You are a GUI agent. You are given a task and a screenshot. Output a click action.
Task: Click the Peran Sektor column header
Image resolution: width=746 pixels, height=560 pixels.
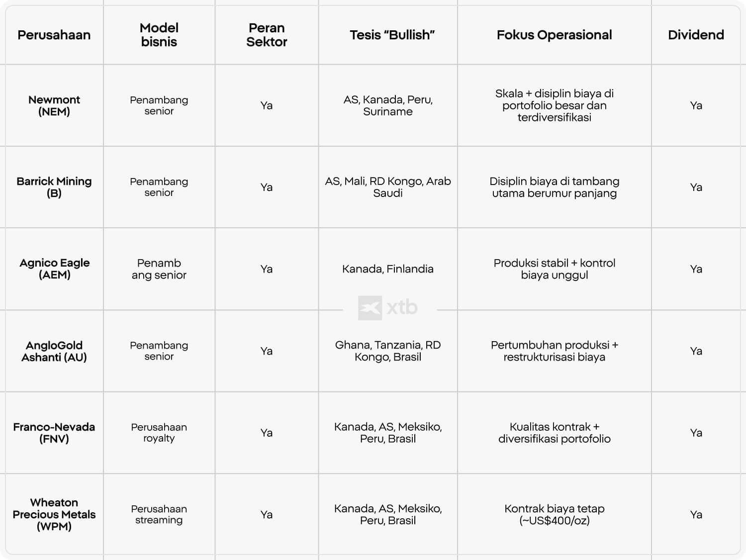pos(267,35)
